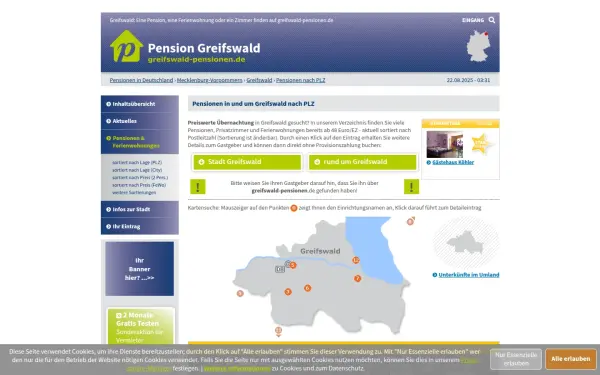Open the Aktuelles menu item

coord(140,121)
